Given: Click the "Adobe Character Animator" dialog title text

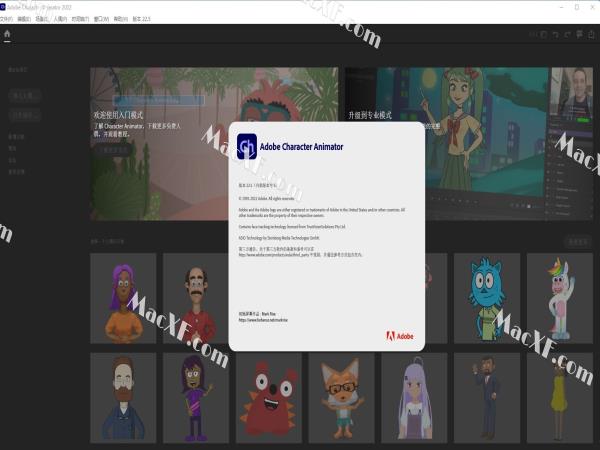Looking at the screenshot, I should pyautogui.click(x=302, y=147).
